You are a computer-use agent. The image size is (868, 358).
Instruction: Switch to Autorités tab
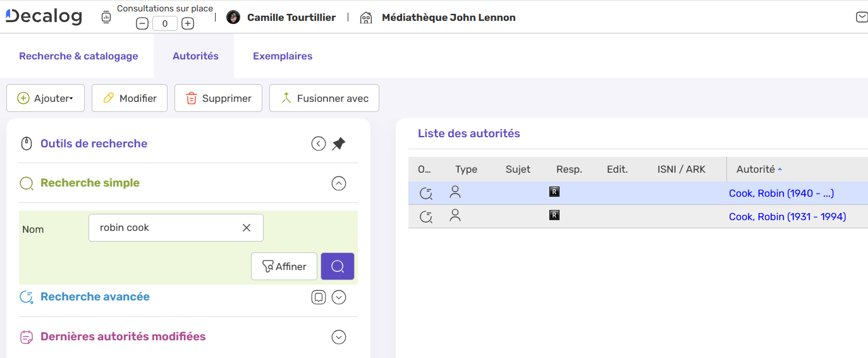point(195,56)
